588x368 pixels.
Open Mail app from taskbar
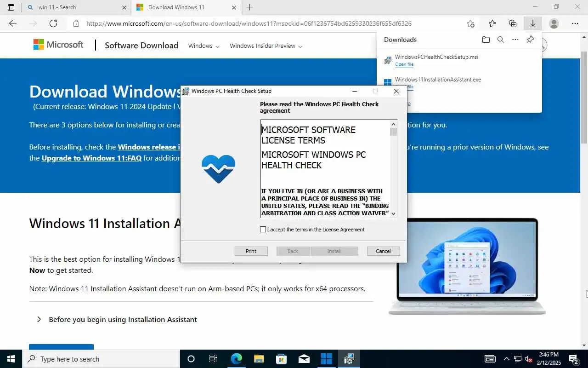pos(304,359)
